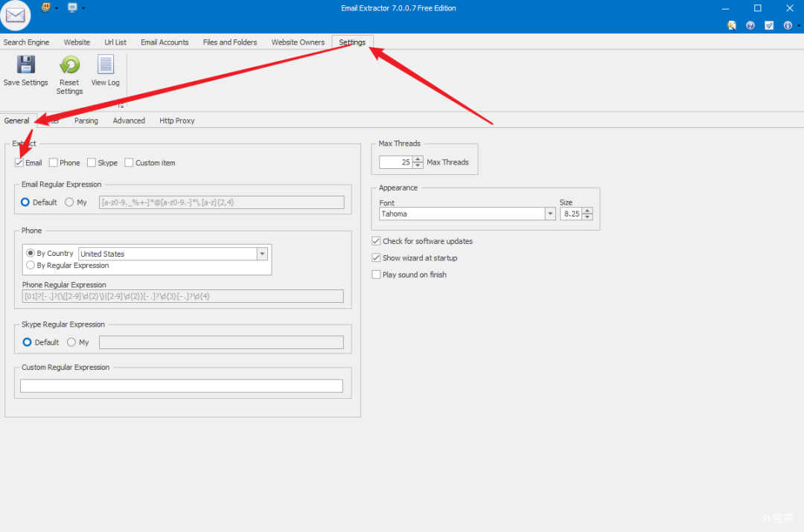Image resolution: width=804 pixels, height=532 pixels.
Task: Select Default under Email Regular Expression
Action: [x=25, y=202]
